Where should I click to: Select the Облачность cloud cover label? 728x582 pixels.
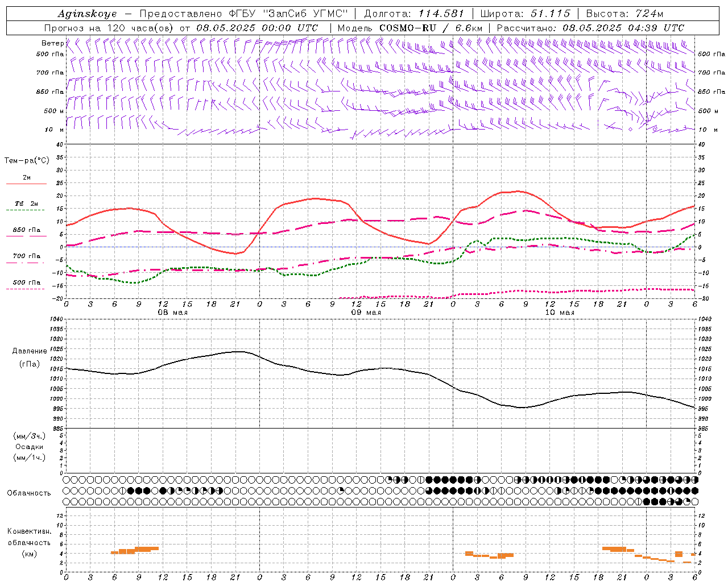[29, 493]
